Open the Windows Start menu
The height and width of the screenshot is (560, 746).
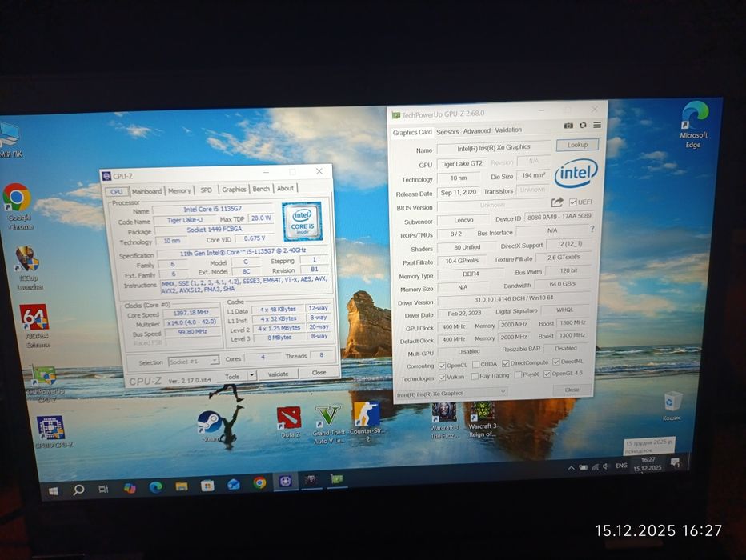(x=54, y=491)
